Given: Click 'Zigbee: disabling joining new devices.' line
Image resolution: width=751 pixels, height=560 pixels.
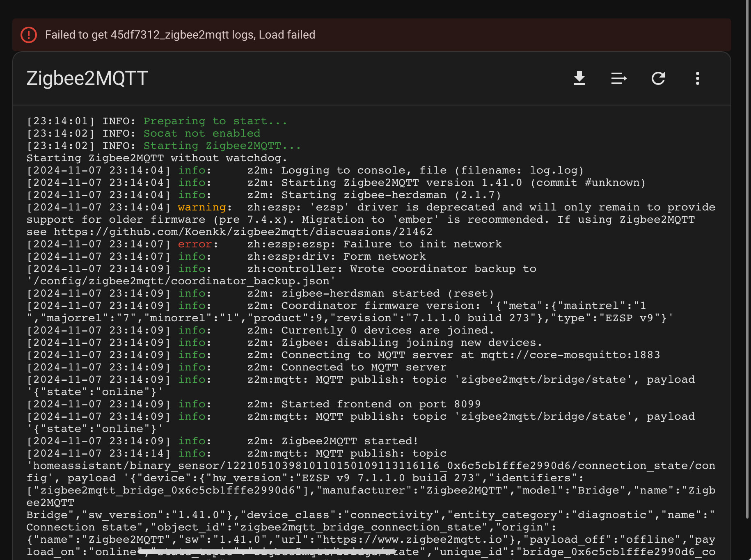Looking at the screenshot, I should 284,343.
